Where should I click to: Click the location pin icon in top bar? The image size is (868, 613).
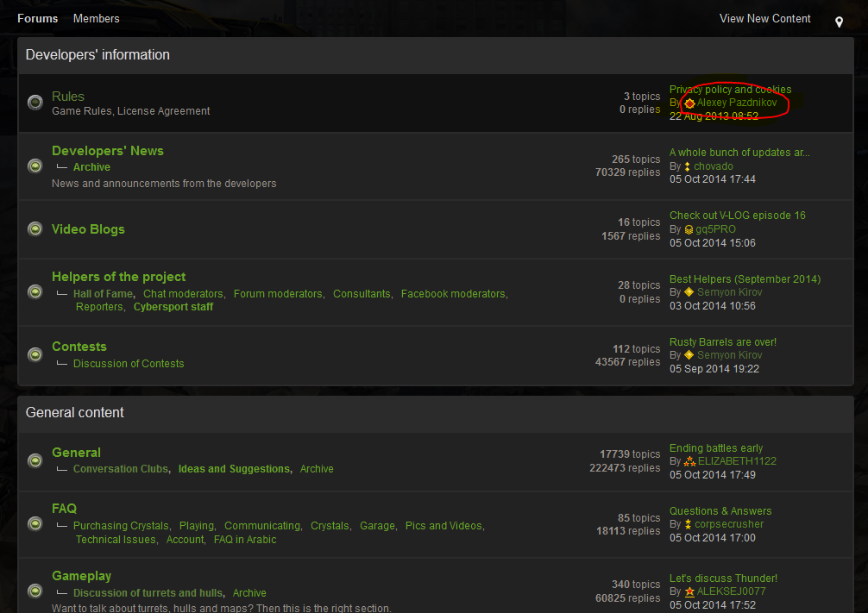[839, 22]
